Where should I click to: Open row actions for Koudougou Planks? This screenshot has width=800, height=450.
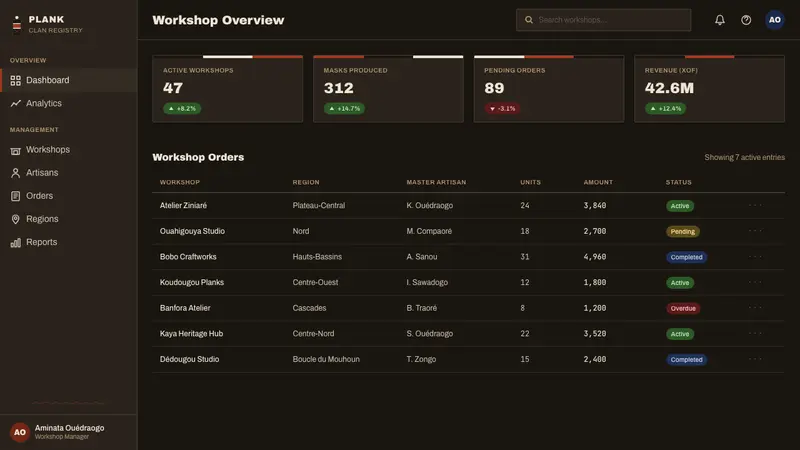[x=755, y=282]
